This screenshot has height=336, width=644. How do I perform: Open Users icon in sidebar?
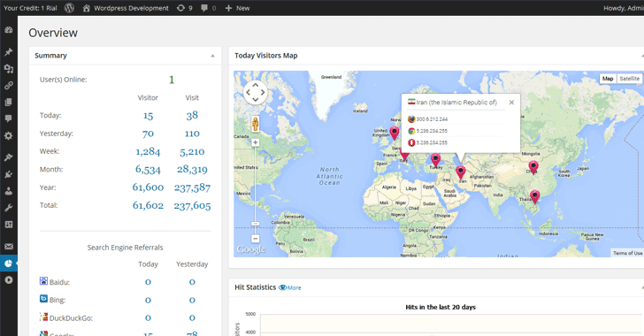click(8, 191)
